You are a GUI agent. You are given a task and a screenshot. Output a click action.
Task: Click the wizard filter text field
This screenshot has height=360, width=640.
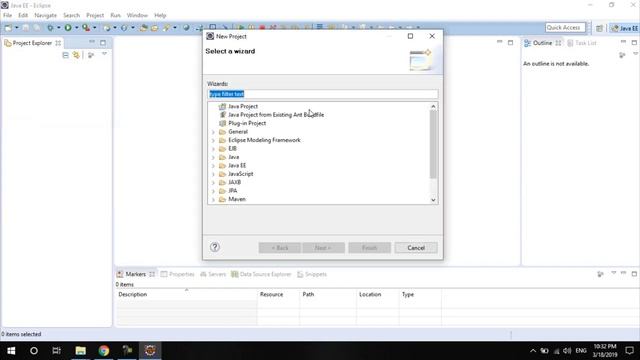[322, 94]
